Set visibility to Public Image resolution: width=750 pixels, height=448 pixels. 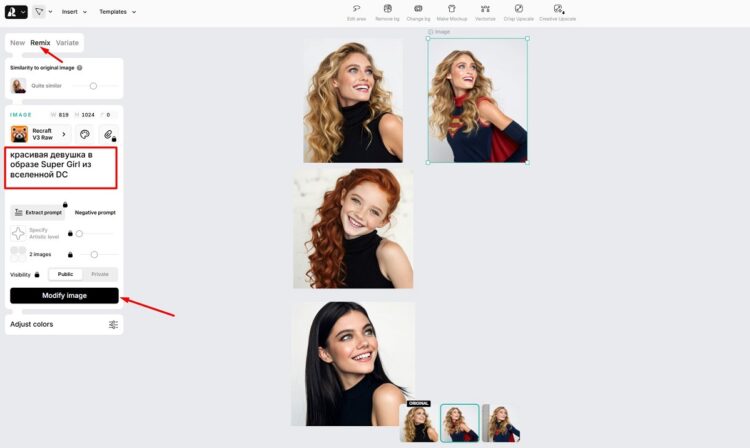tap(66, 274)
